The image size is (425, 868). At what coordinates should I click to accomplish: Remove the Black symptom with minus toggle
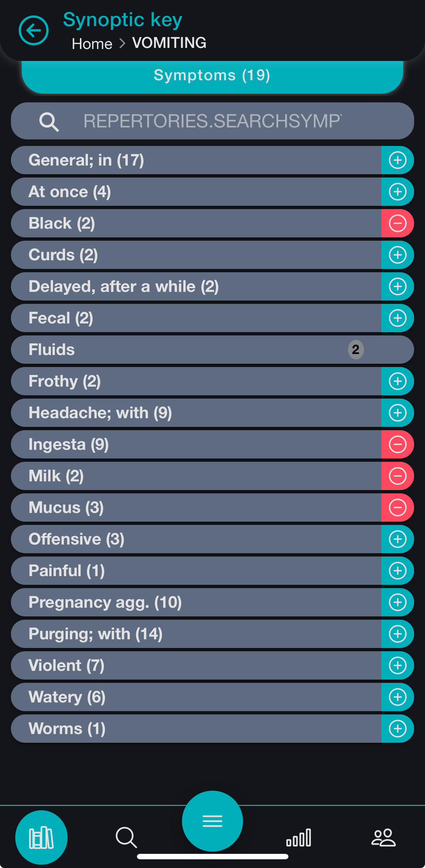pos(397,223)
